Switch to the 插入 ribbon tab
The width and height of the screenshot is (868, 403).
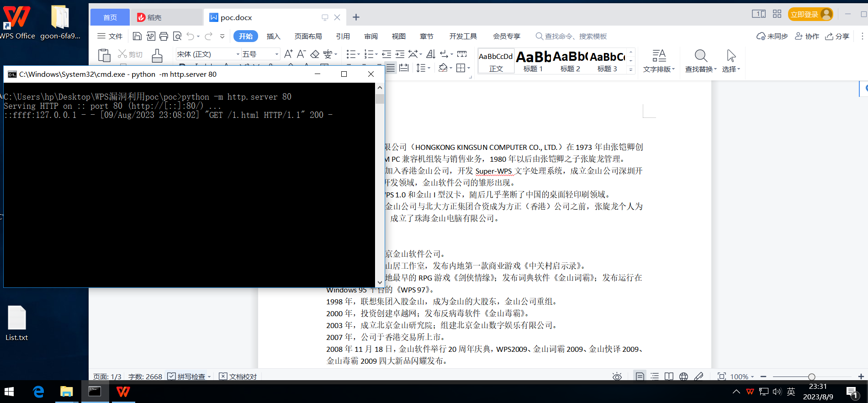(x=273, y=36)
